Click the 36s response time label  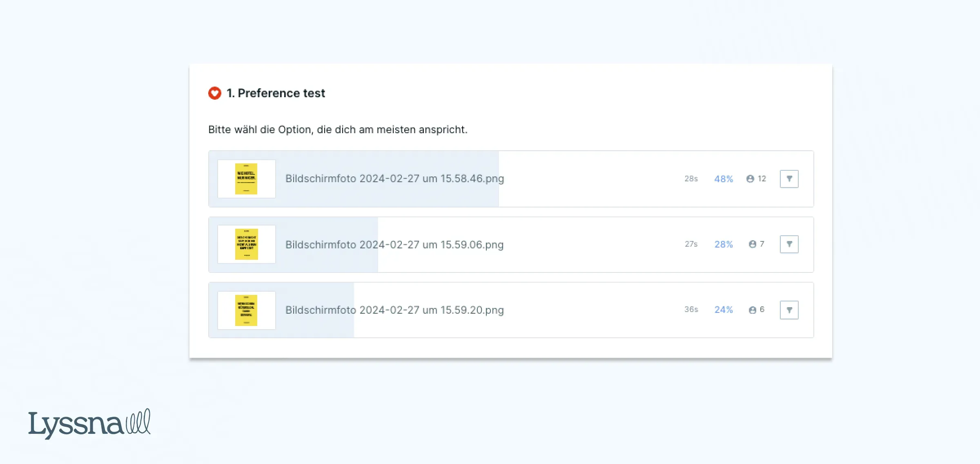coord(691,310)
